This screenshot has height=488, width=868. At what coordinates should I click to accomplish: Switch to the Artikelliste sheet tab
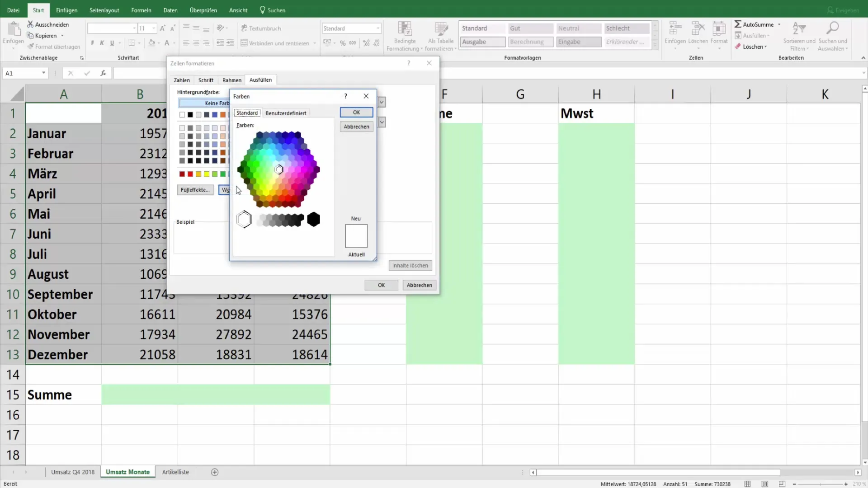point(175,472)
